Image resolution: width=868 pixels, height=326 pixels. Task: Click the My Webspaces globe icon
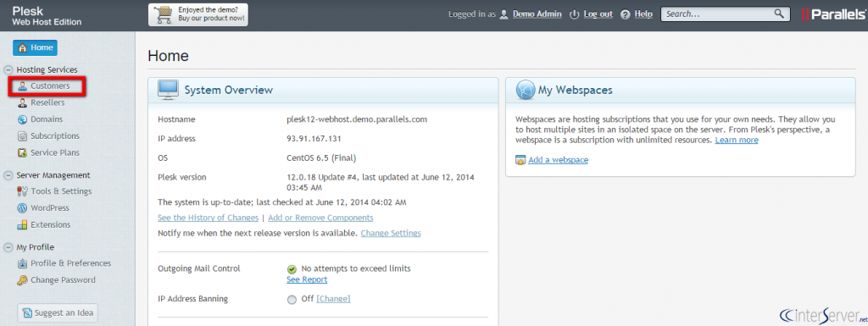pos(526,90)
